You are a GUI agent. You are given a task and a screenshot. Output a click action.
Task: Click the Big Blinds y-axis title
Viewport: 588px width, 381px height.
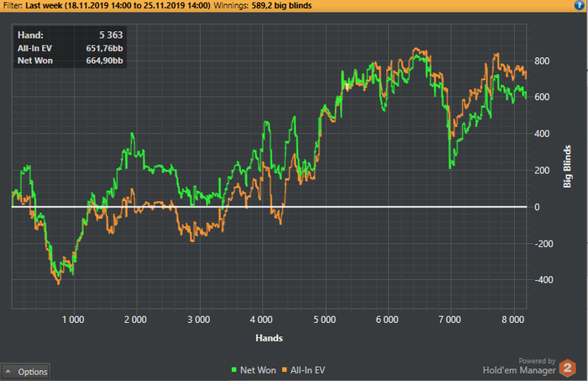[567, 167]
